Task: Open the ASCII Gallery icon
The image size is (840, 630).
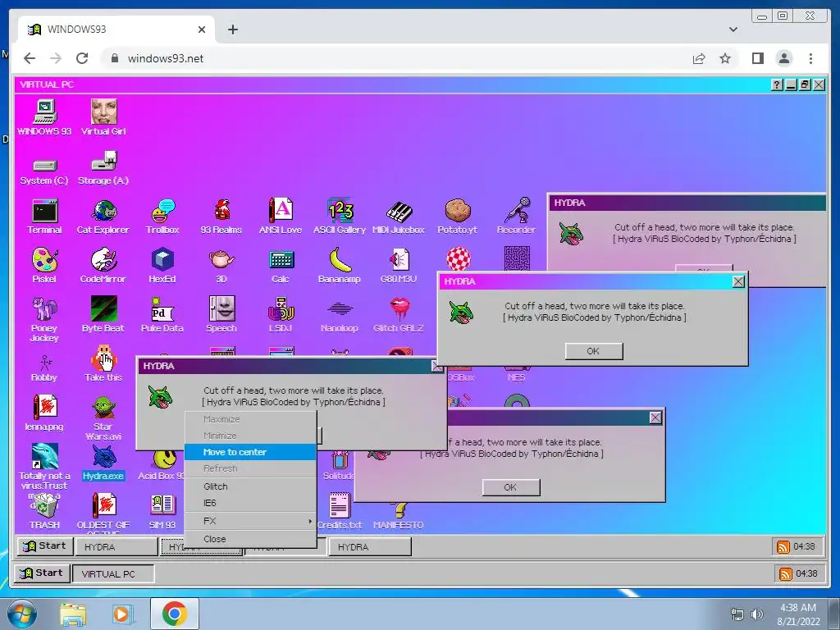Action: click(x=339, y=217)
